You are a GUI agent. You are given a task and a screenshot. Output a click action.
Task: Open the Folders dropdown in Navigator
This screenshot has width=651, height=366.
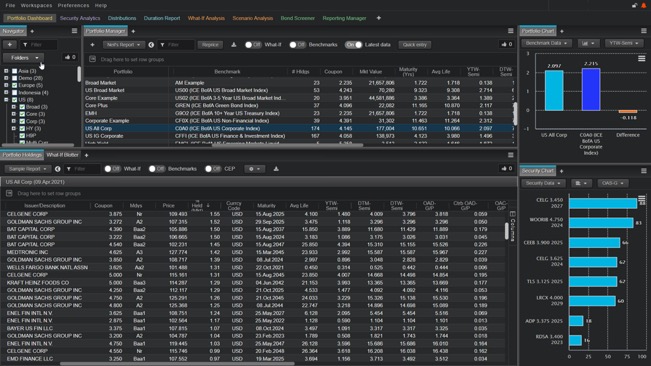pos(23,58)
